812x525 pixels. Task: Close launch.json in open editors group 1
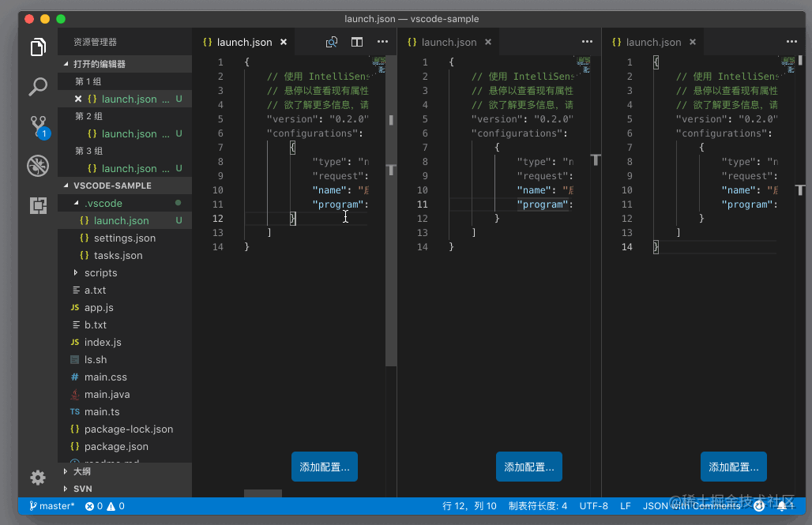pos(78,99)
